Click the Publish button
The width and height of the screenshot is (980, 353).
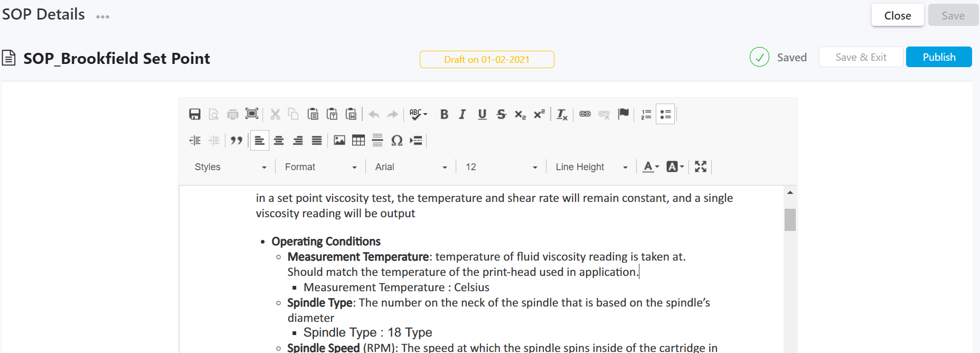pyautogui.click(x=939, y=57)
